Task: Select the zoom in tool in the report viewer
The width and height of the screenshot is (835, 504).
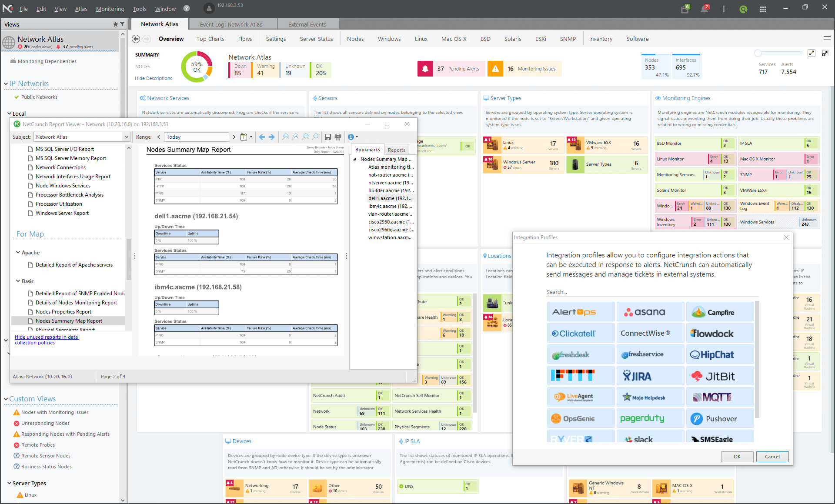Action: pyautogui.click(x=306, y=137)
